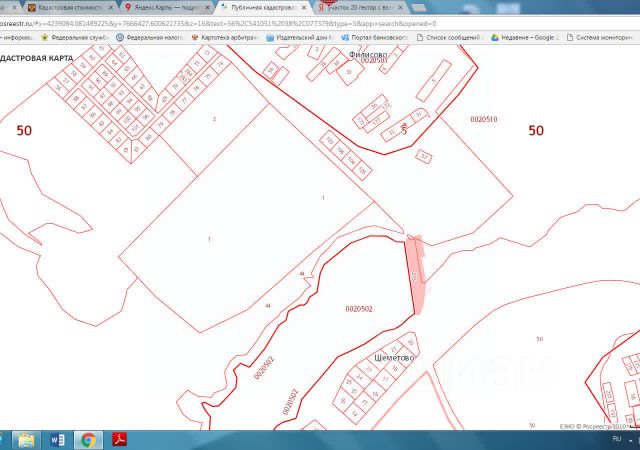Close the Публичная кадастровая карта tab
The image size is (640, 450).
[304, 8]
